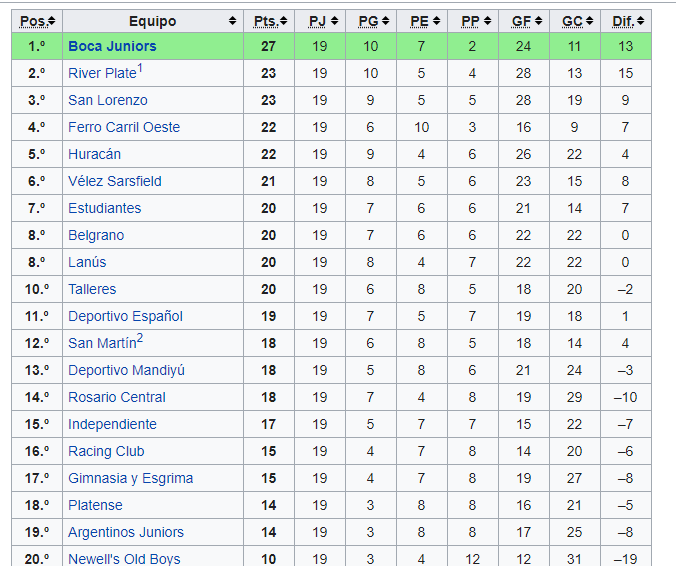Open the Boca Juniors link
The image size is (676, 566).
click(112, 46)
